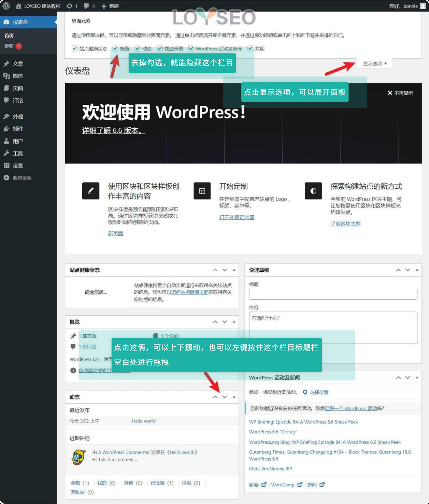Open the LOYSEO site home link
The height and width of the screenshot is (504, 429).
pos(38,6)
